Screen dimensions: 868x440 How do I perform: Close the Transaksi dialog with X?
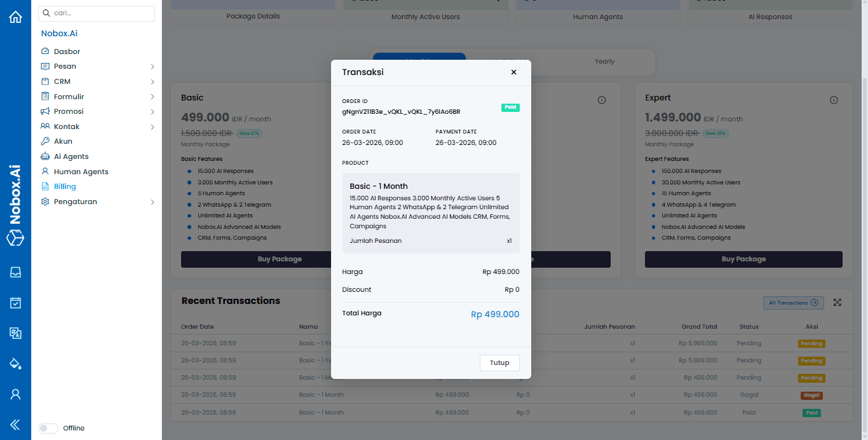[513, 72]
